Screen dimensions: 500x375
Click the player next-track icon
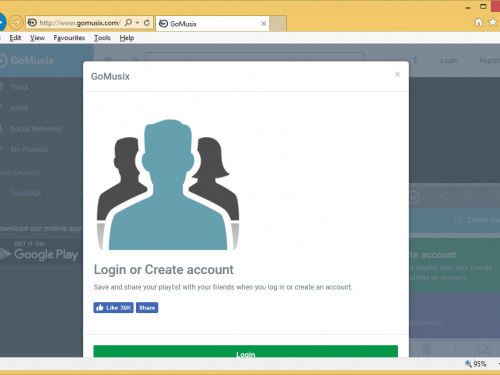click(414, 197)
